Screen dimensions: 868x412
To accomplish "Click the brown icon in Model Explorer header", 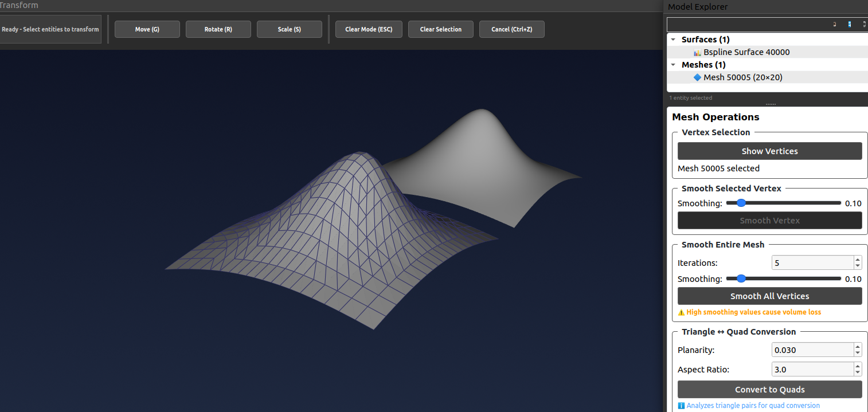I will click(x=834, y=24).
